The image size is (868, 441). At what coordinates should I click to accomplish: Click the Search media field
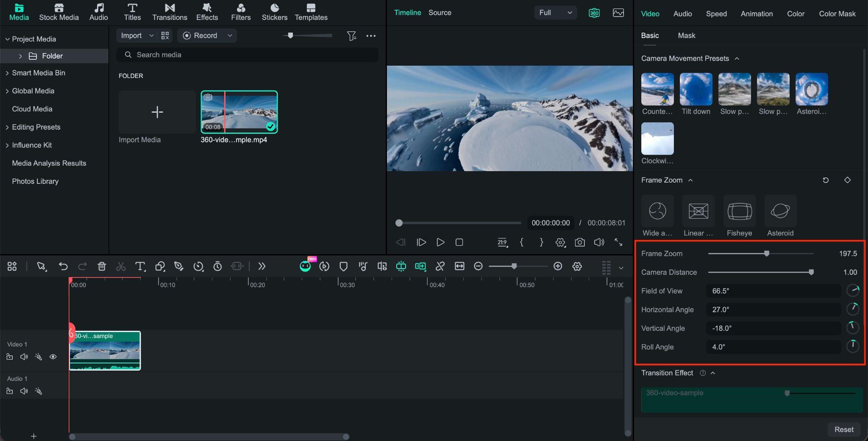pos(248,55)
